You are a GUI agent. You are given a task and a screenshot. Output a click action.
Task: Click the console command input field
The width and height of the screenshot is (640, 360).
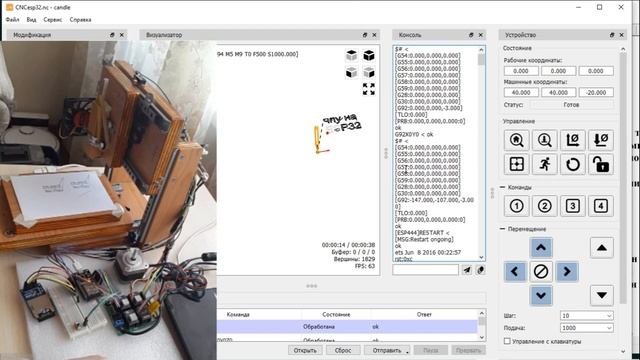pyautogui.click(x=425, y=269)
